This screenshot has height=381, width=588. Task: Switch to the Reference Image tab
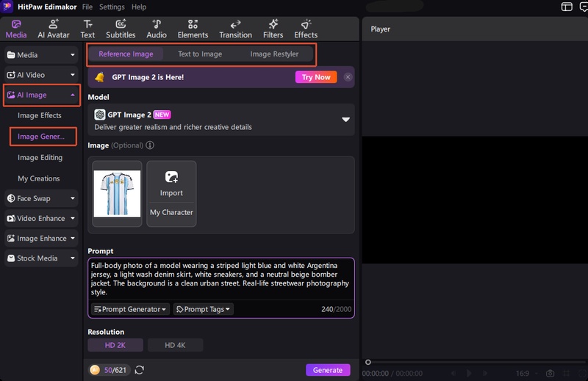[x=126, y=54]
